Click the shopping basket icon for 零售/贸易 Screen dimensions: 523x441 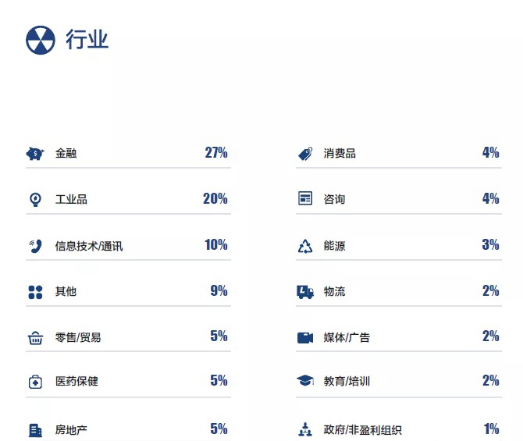tap(35, 338)
